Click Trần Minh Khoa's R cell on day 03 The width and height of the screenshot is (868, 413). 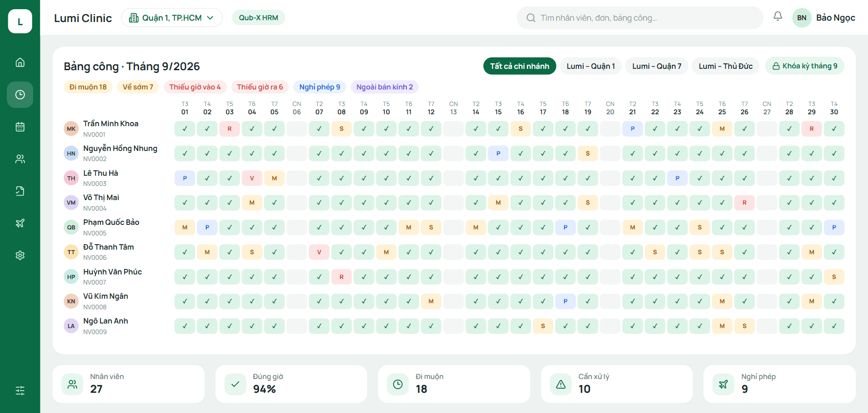230,129
